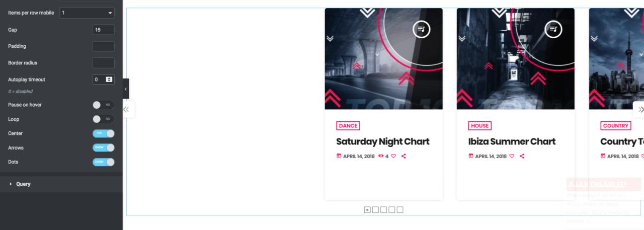
Task: Enable the Pause on hover switch
Action: (103, 105)
